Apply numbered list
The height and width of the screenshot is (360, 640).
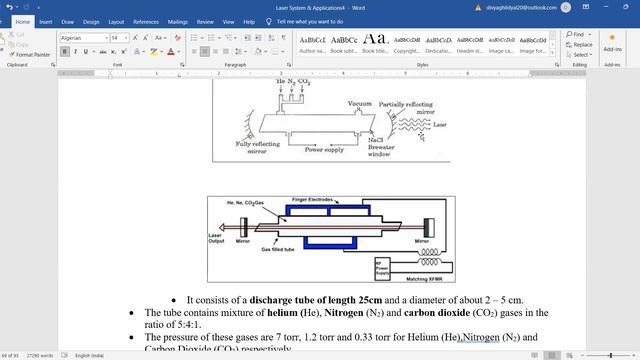point(211,38)
